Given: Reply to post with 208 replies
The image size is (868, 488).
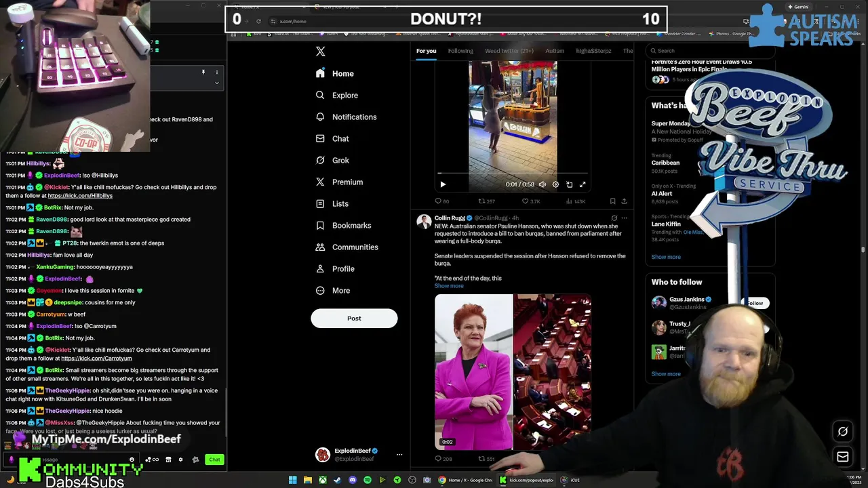Looking at the screenshot, I should click(x=443, y=459).
